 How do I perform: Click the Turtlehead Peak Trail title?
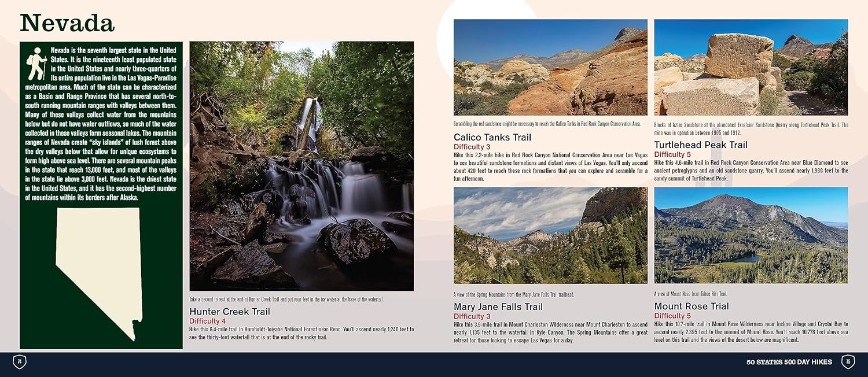[701, 145]
